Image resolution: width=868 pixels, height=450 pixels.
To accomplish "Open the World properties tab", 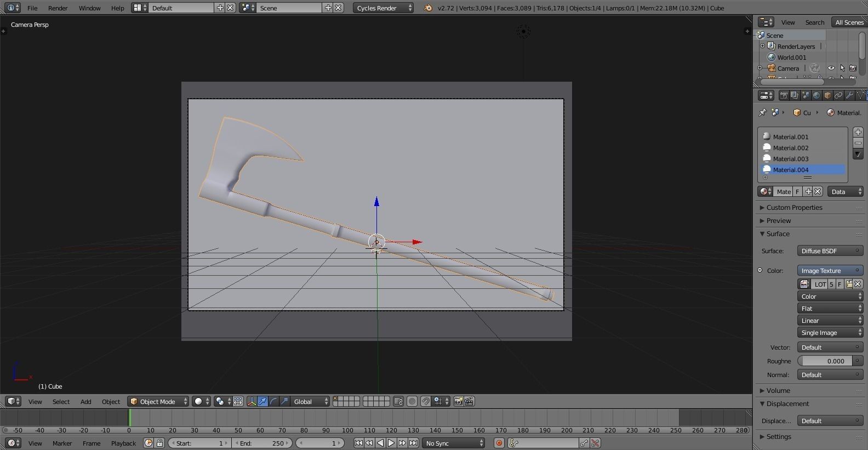I will (x=816, y=95).
